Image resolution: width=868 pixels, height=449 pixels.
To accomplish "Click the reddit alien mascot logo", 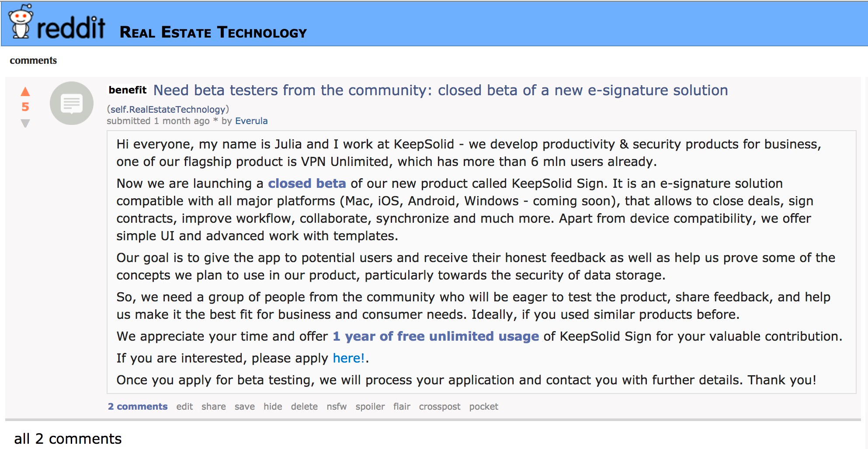I will (21, 23).
